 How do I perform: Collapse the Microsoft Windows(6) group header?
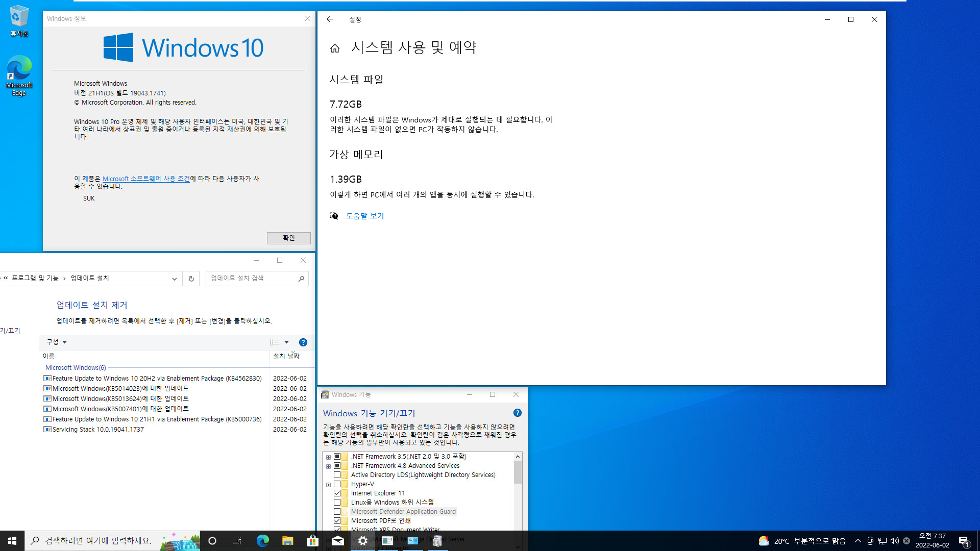pos(76,367)
